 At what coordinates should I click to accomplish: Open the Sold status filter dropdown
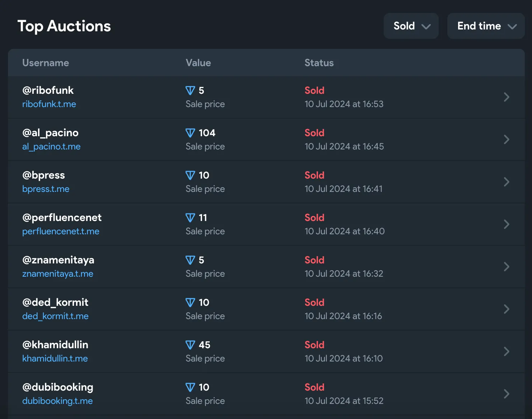tap(411, 26)
